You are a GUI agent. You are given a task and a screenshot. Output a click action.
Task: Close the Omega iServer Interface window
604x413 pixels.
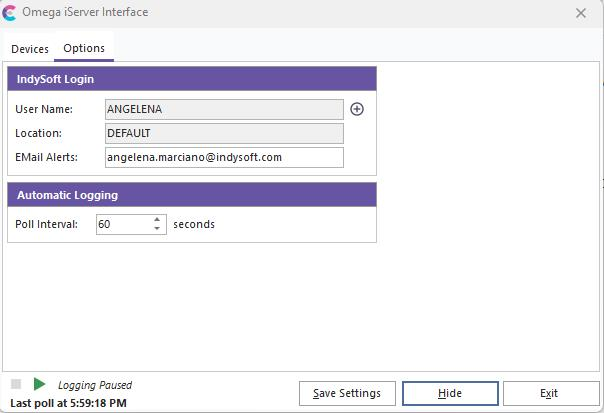coord(581,13)
